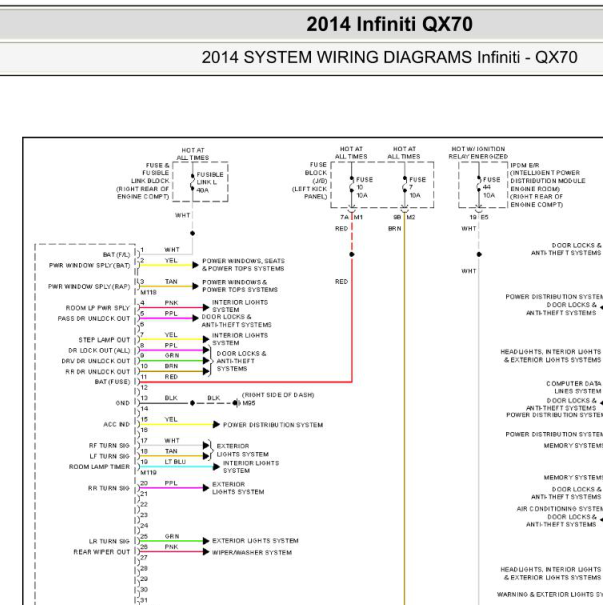Click the "REAR WIPER OUT" pin label
Screen dimensions: 603x605
pos(102,552)
